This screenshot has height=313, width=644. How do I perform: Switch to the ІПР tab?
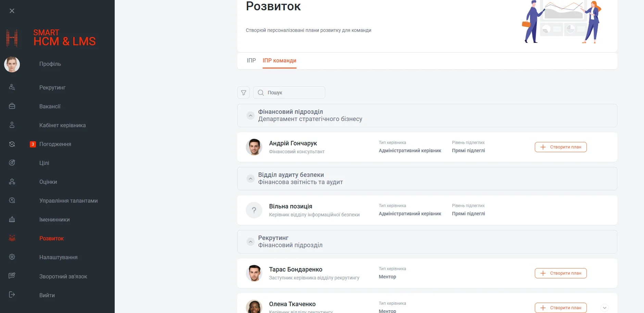click(x=251, y=61)
